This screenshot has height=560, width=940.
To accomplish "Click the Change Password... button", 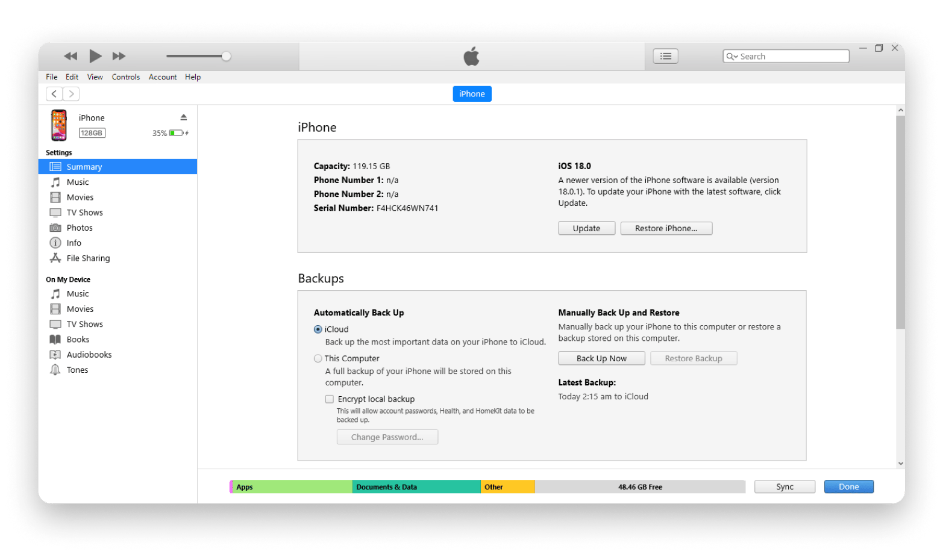I will pos(387,437).
